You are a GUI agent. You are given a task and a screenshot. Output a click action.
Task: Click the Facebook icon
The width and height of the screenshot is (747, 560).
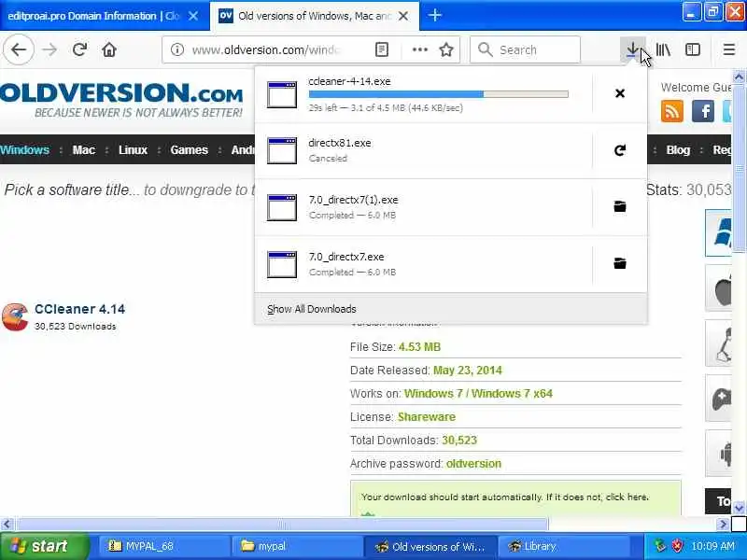(x=703, y=111)
